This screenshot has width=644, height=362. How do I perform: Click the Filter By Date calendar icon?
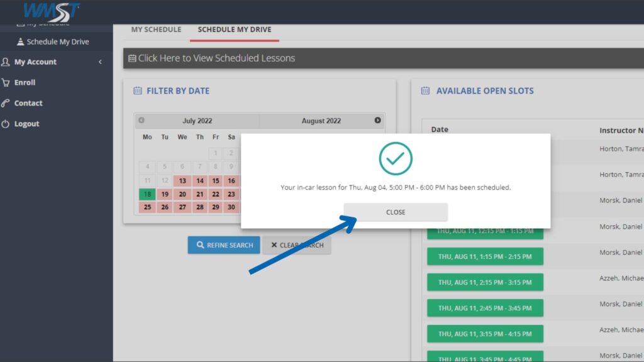tap(138, 91)
